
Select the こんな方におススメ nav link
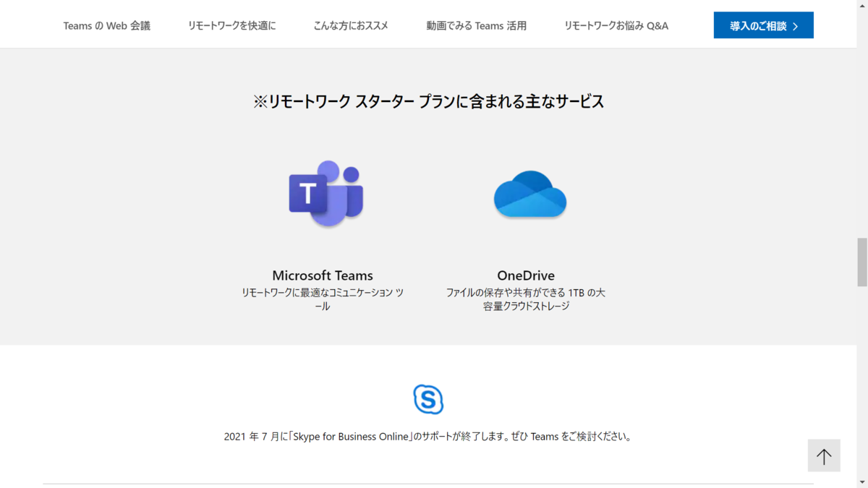[351, 25]
